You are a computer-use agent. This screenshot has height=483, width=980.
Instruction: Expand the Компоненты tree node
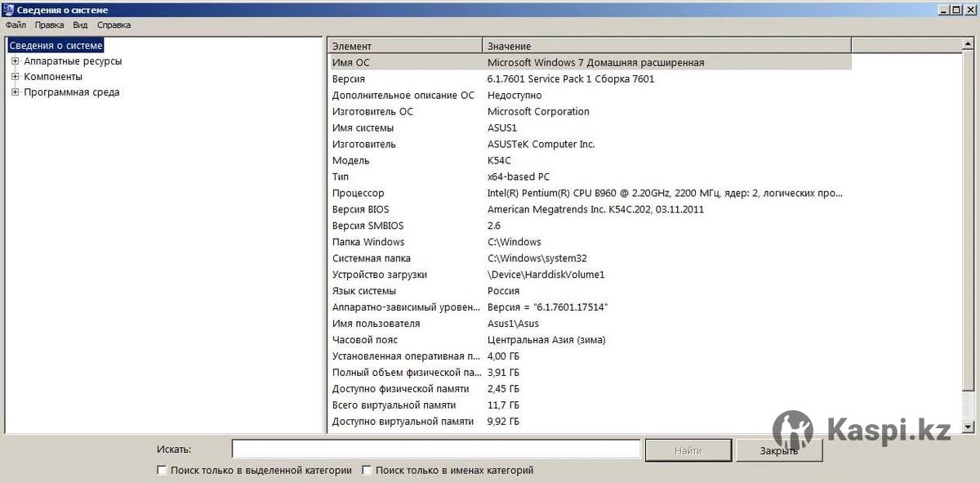click(x=15, y=77)
